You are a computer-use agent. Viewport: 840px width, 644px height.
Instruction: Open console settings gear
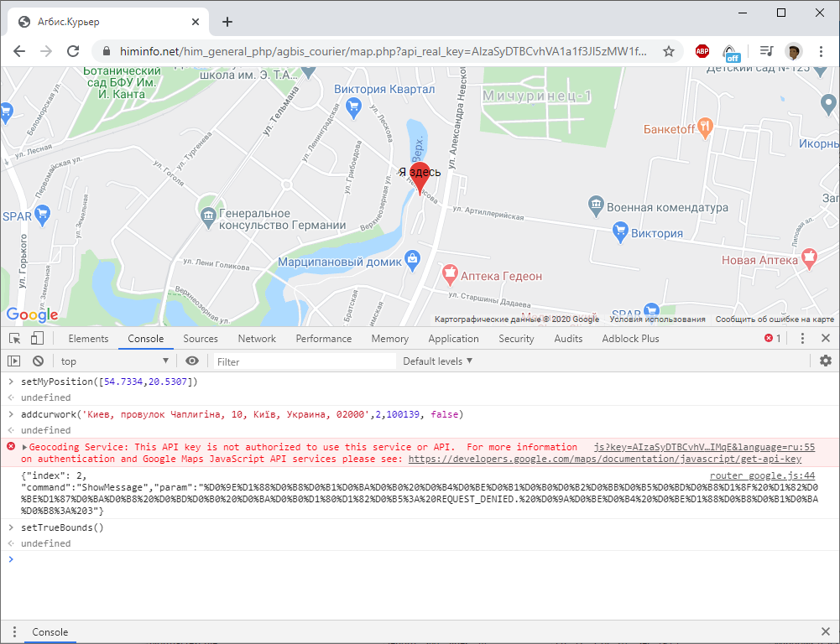[x=826, y=361]
